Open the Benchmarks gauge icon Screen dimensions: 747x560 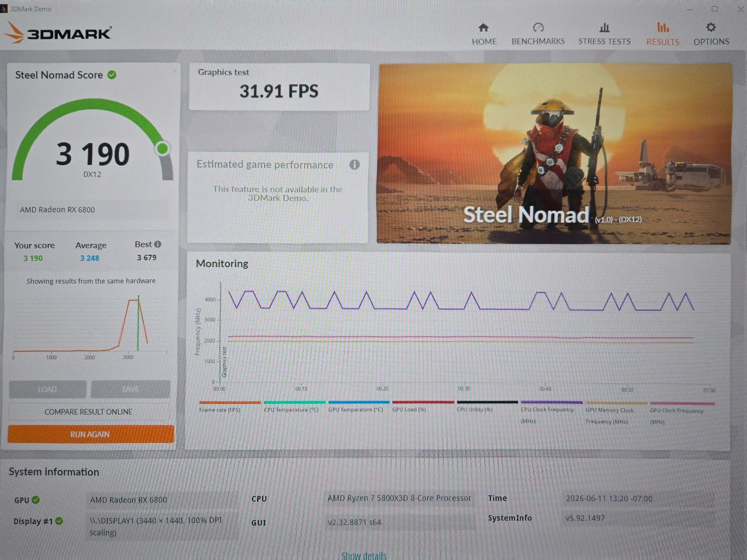(x=538, y=27)
